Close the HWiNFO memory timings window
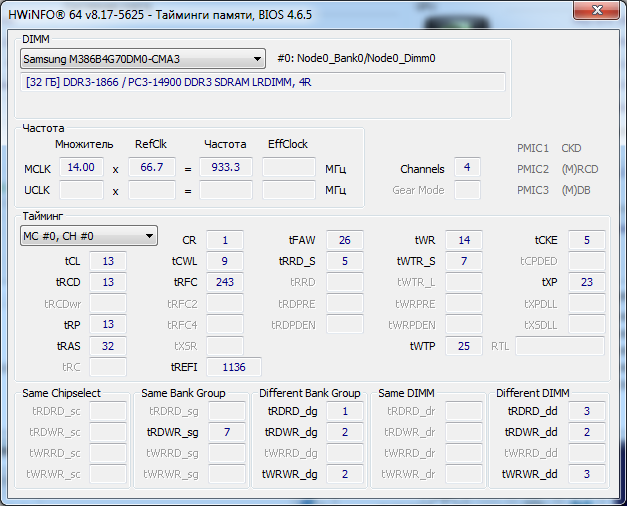 tap(597, 10)
